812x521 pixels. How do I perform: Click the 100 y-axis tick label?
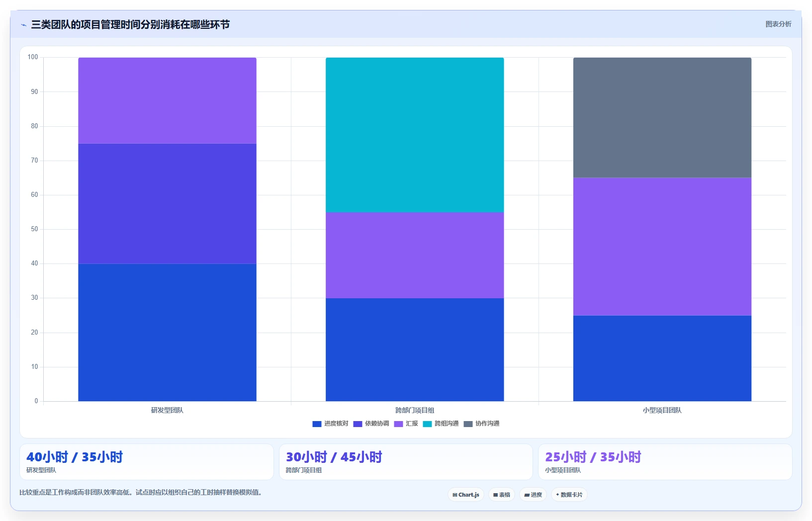coord(33,57)
